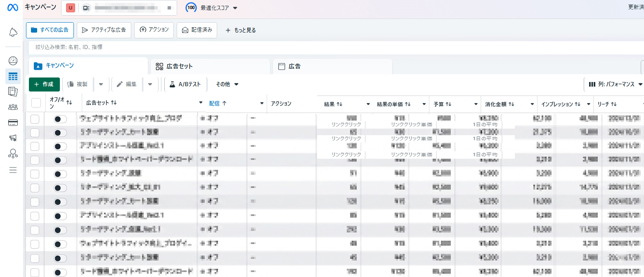Sort the 消化金額 column using its arrows
The image size is (644, 277).
[511, 104]
